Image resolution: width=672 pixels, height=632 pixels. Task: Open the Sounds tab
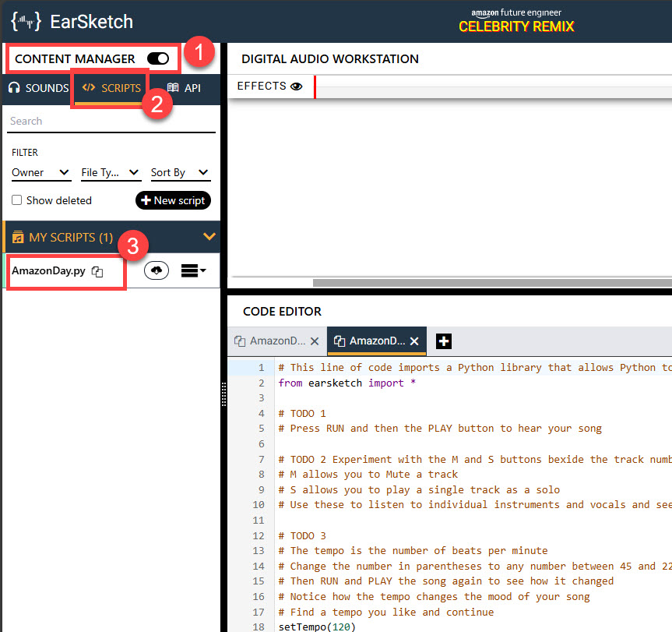coord(38,88)
